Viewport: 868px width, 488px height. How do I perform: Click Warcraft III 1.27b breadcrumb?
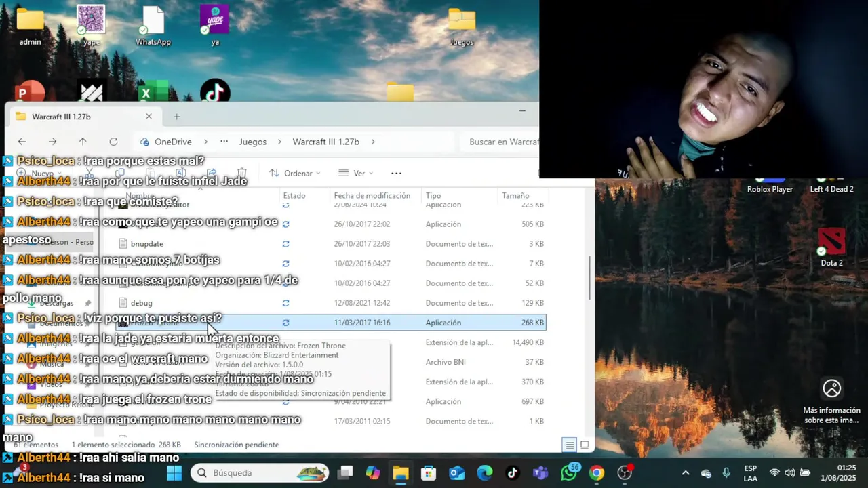326,142
